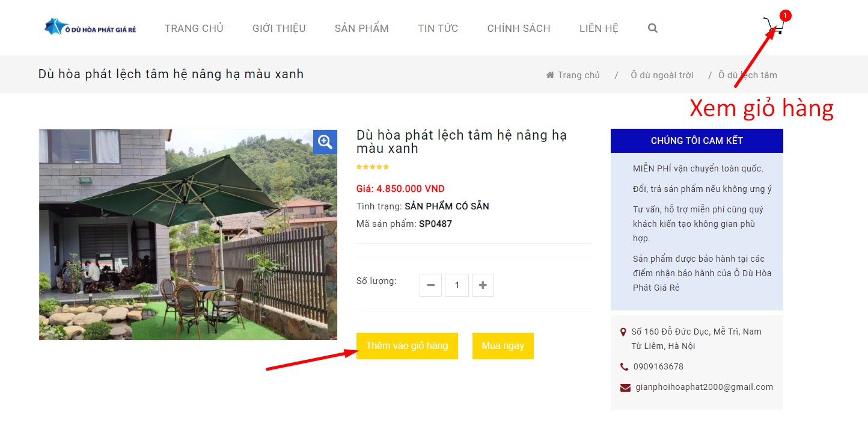The height and width of the screenshot is (423, 868).
Task: Click the phone icon beside 0909163678
Action: pos(625,366)
